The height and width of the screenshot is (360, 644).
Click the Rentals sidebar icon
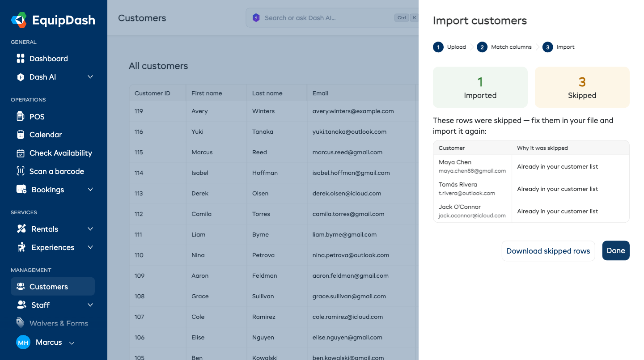(21, 229)
